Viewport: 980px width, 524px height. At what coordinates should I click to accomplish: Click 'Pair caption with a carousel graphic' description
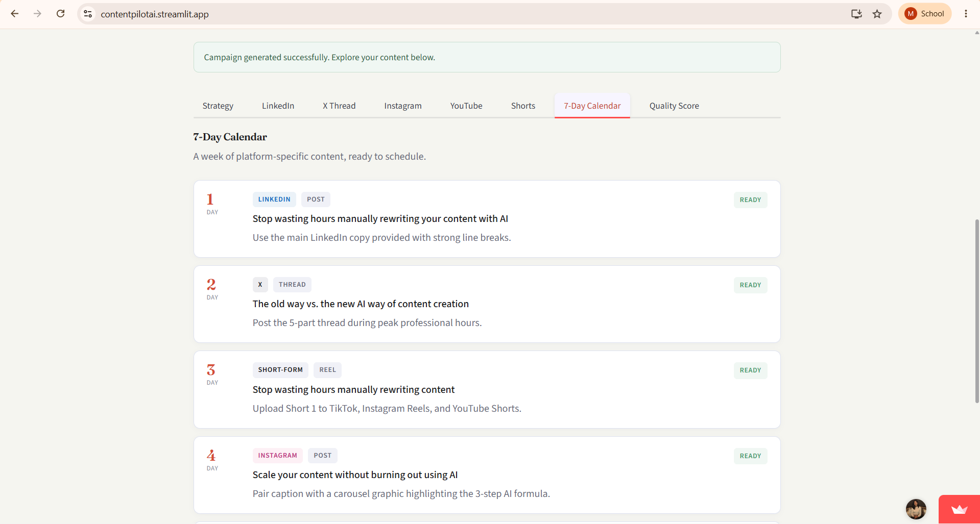coord(401,494)
